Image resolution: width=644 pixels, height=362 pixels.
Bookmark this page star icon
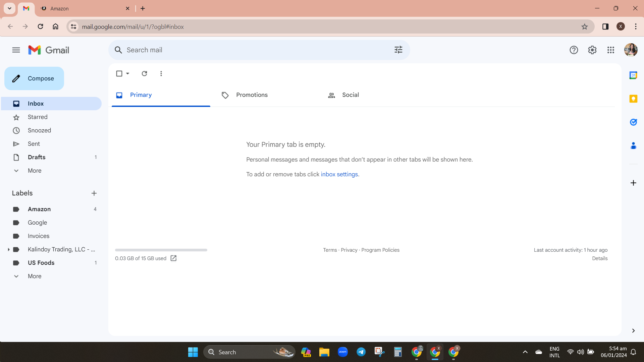coord(584,27)
